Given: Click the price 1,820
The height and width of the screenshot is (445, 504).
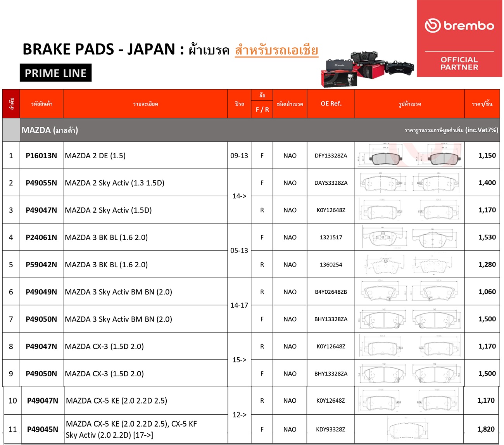Looking at the screenshot, I should (x=486, y=429).
